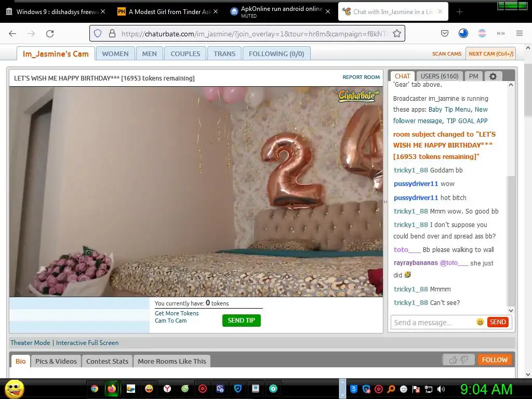Switch to the ApkOnline run android tab
This screenshot has height=399, width=532.
point(281,11)
